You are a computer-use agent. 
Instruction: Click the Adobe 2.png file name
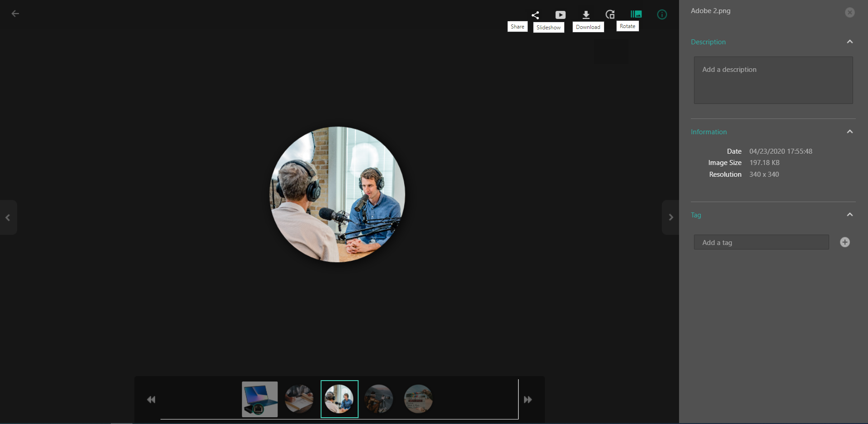coord(711,11)
